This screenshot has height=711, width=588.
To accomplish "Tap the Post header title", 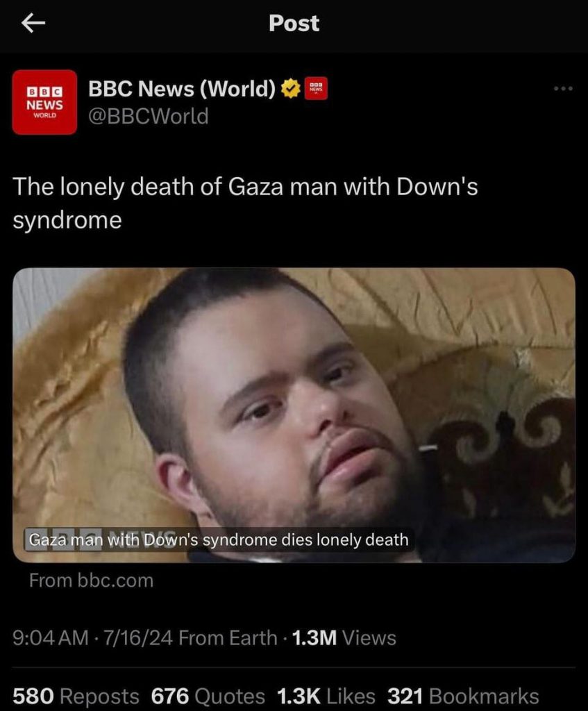I will pos(294,23).
